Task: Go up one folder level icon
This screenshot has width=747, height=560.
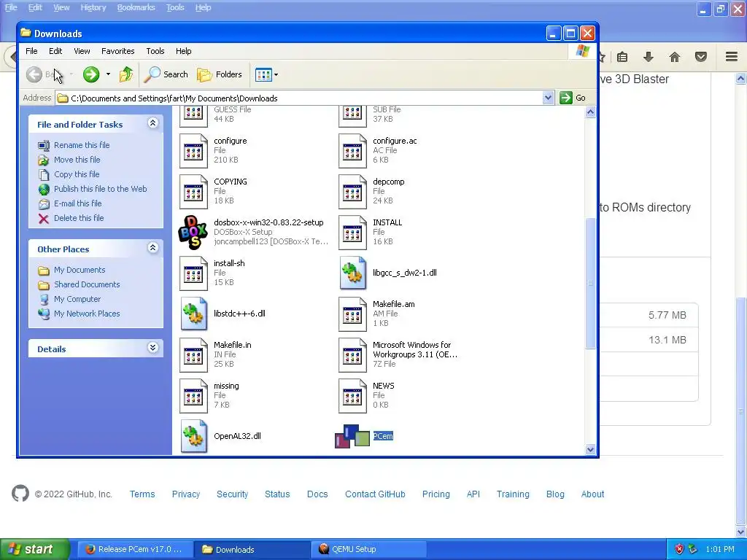Action: [x=126, y=74]
